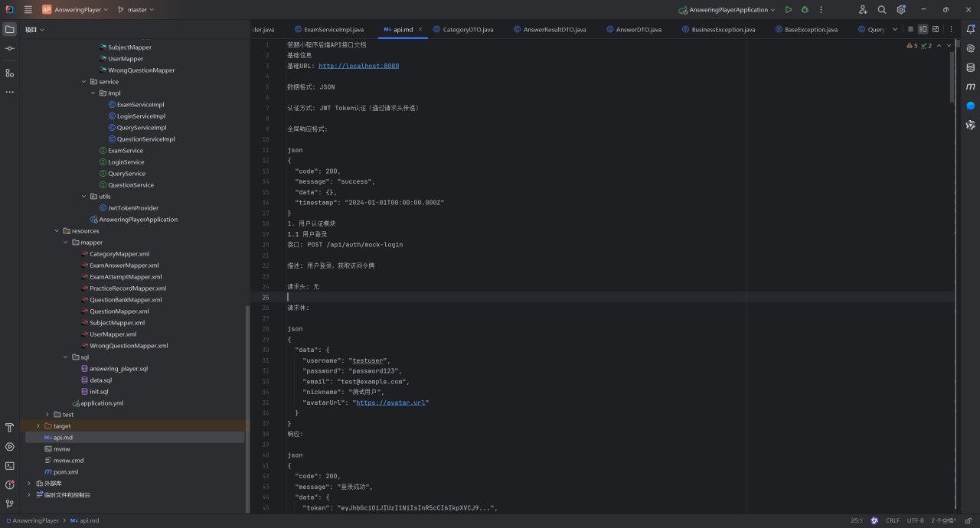This screenshot has width=980, height=528.
Task: Run AnsweringPlayerApplication with green play button
Action: (x=789, y=10)
